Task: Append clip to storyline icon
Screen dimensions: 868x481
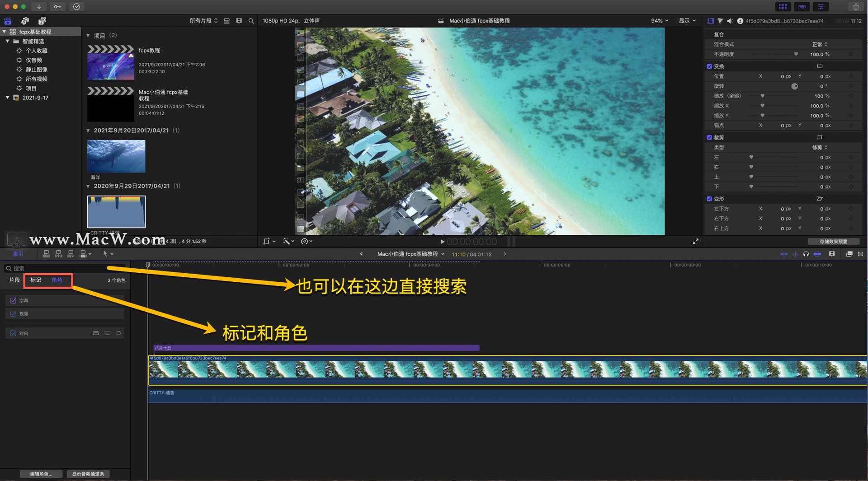Action: tap(71, 254)
